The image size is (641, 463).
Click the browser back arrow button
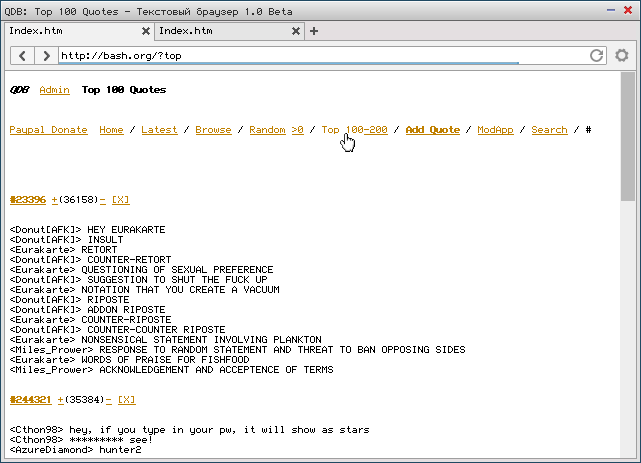tap(23, 55)
